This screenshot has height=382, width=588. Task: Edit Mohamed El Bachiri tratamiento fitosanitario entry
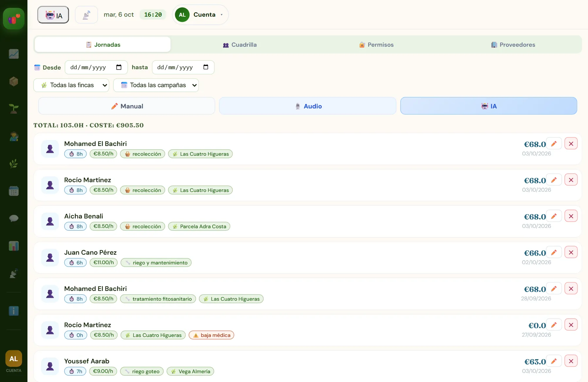point(554,289)
